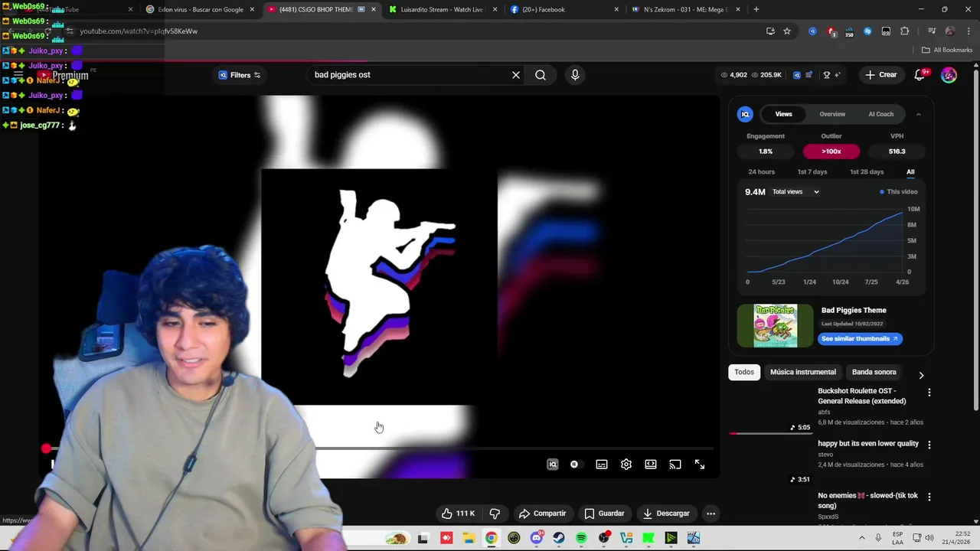Open Buckshot Roulette OST video
The height and width of the screenshot is (551, 980).
(861, 396)
